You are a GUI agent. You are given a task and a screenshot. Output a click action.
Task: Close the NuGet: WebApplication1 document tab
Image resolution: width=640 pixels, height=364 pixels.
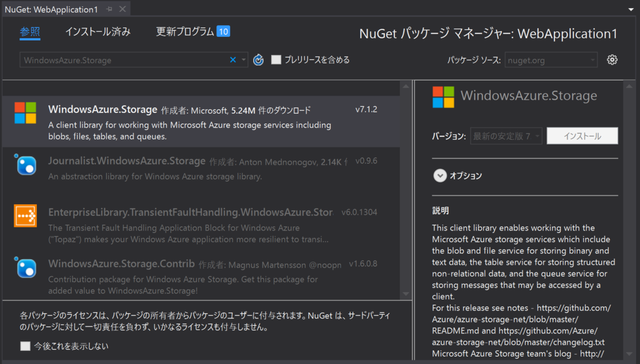point(122,9)
